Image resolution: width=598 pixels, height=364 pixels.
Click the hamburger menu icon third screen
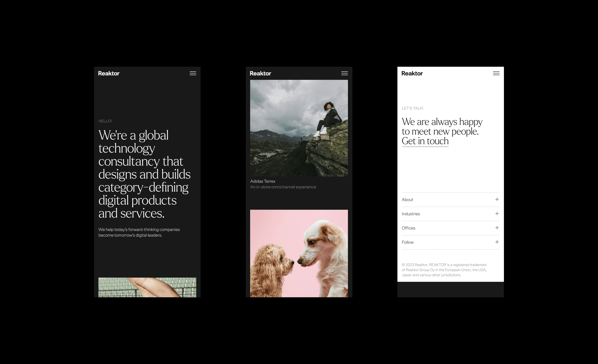(496, 73)
